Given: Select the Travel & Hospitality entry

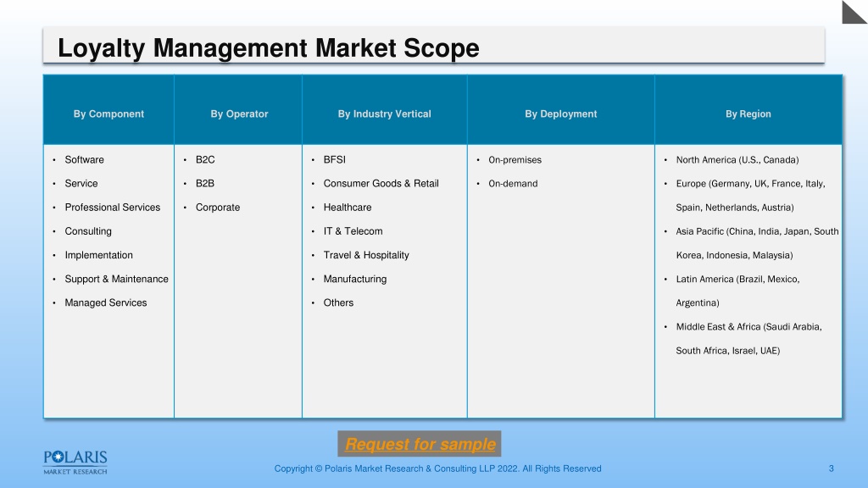Looking at the screenshot, I should [x=366, y=255].
